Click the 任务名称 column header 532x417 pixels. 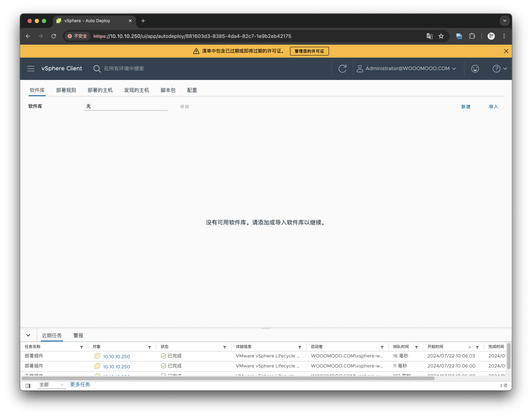click(x=33, y=347)
